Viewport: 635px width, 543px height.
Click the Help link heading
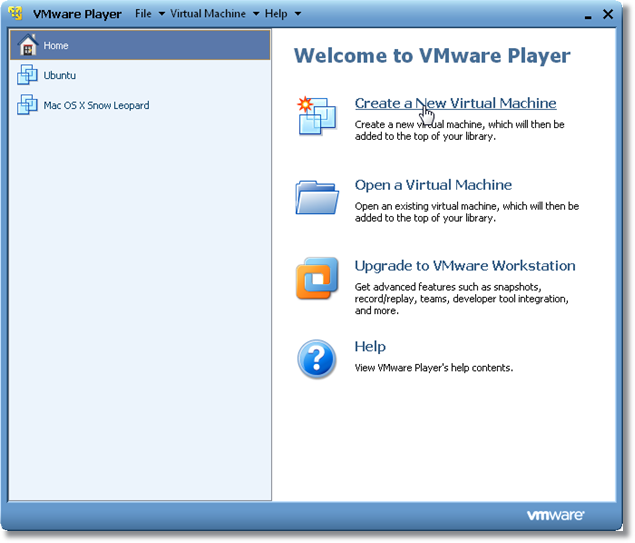(370, 347)
